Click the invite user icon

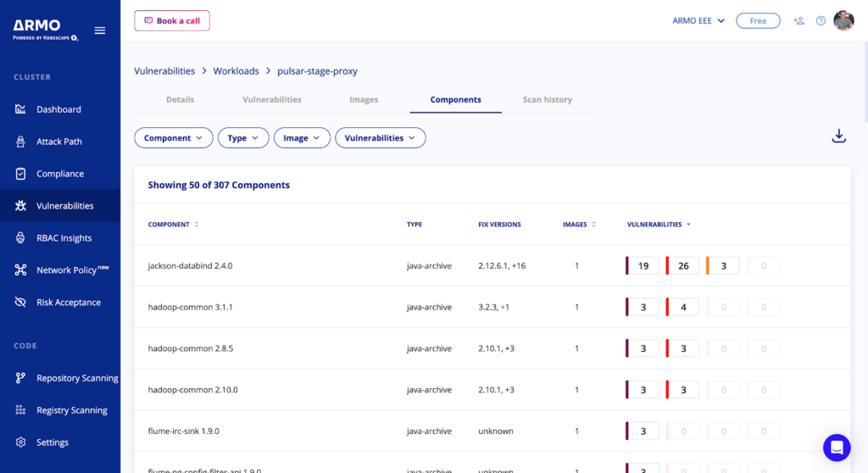tap(798, 21)
